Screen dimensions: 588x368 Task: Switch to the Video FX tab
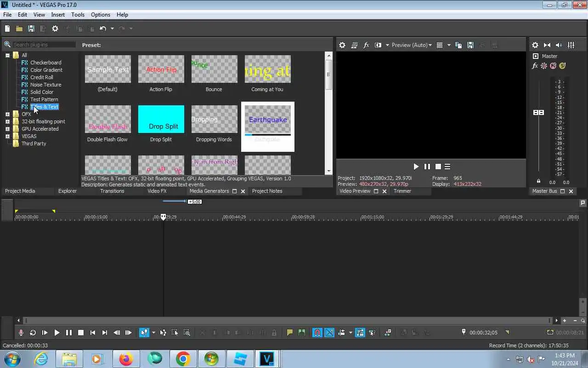pos(157,191)
